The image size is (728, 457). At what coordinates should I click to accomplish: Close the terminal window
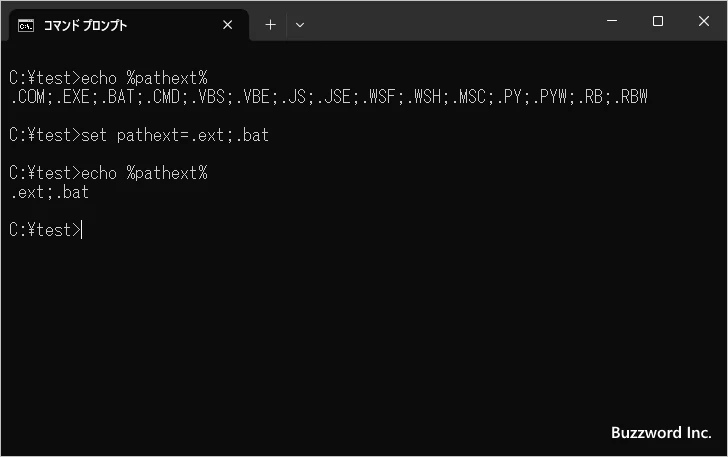point(704,21)
